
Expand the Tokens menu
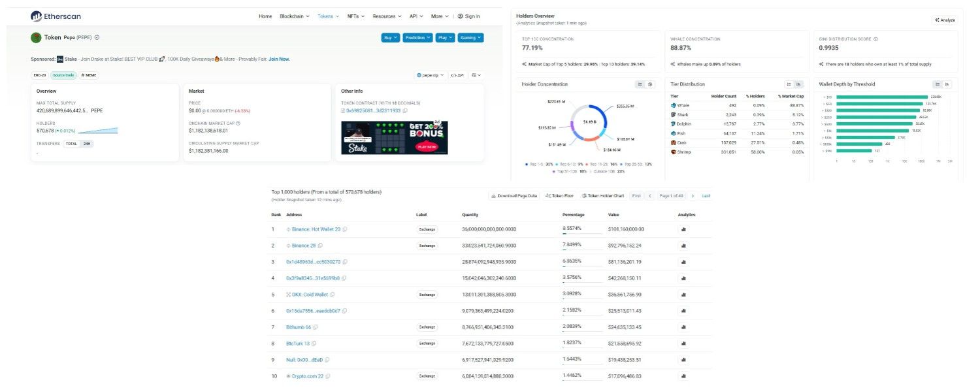click(x=329, y=16)
